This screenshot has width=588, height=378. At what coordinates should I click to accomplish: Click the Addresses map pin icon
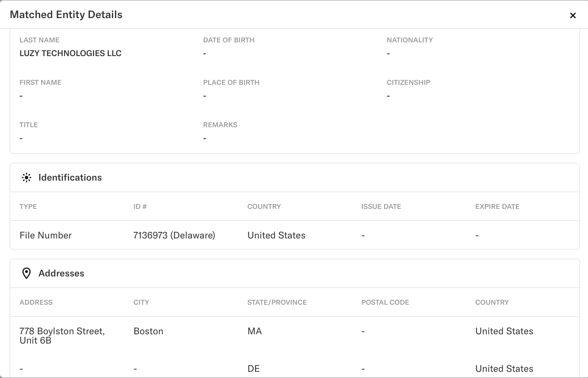27,273
